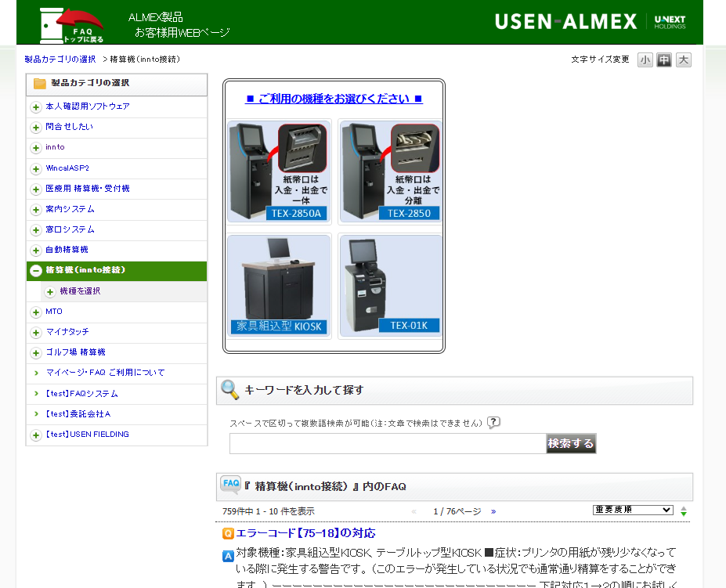This screenshot has height=588, width=726.
Task: Select the TEX-2850A machine image
Action: [279, 171]
